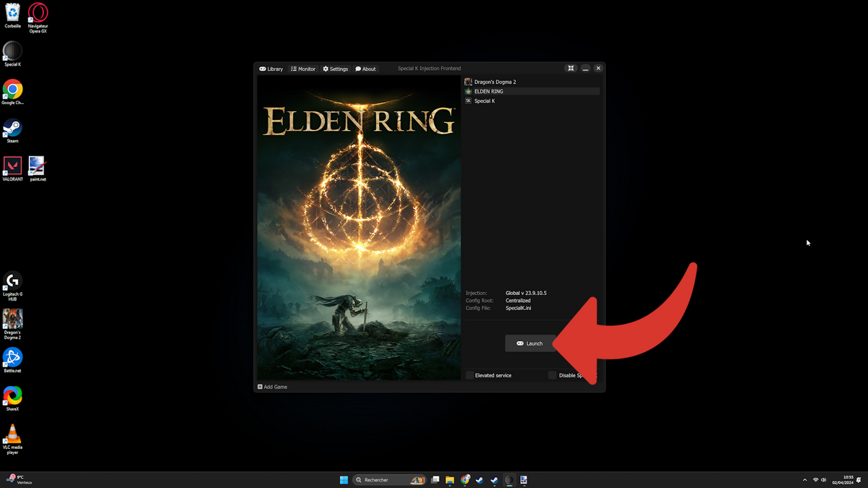Open the clock showing 10:55
This screenshot has width=868, height=488.
[843, 479]
